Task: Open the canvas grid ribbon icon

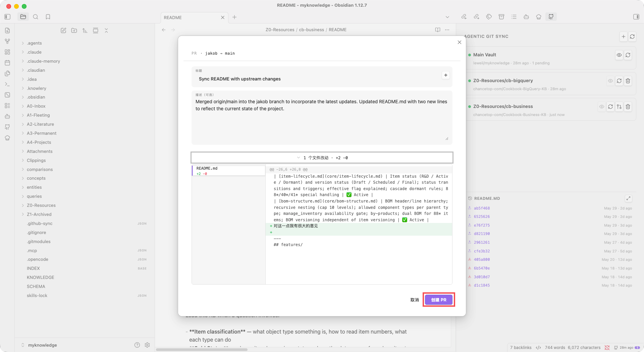Action: tap(7, 52)
